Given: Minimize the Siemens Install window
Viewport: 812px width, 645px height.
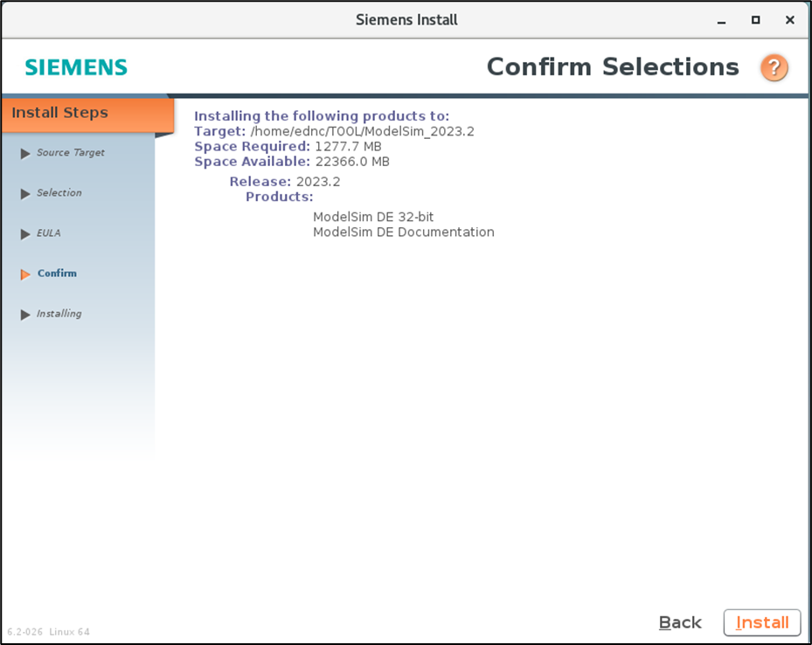Looking at the screenshot, I should pos(721,20).
